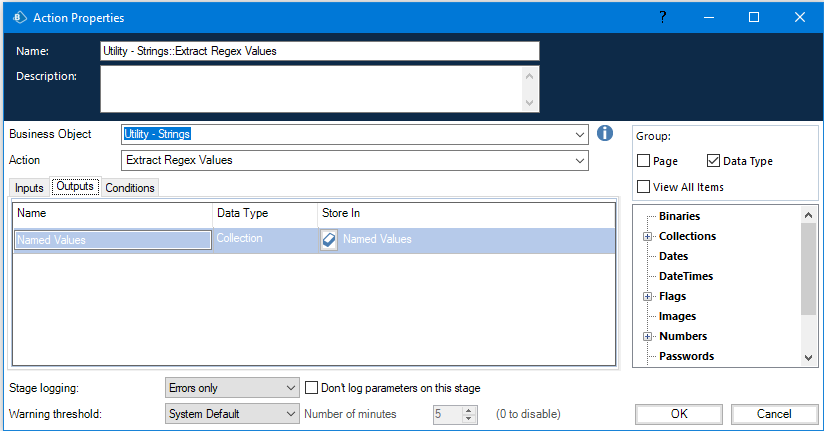
Task: Click the help question mark button
Action: pyautogui.click(x=662, y=17)
